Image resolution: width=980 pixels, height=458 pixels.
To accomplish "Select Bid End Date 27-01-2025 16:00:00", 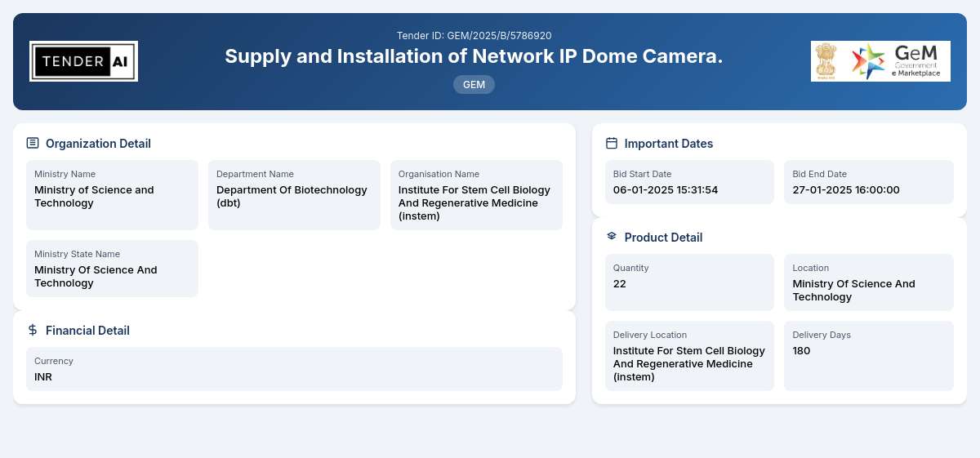I will (x=846, y=190).
